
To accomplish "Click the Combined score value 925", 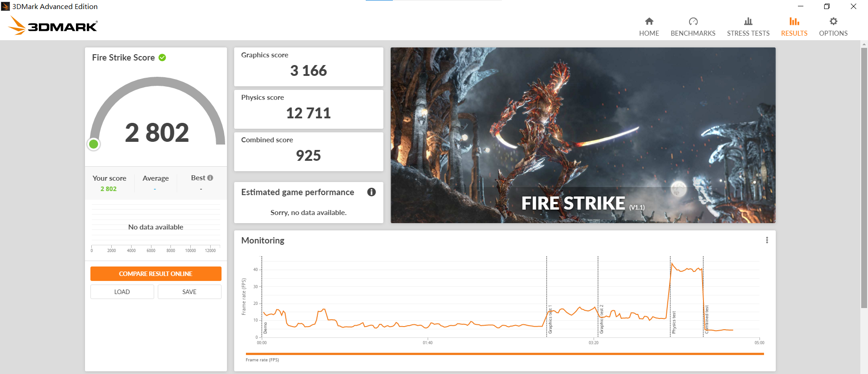I will click(x=308, y=156).
